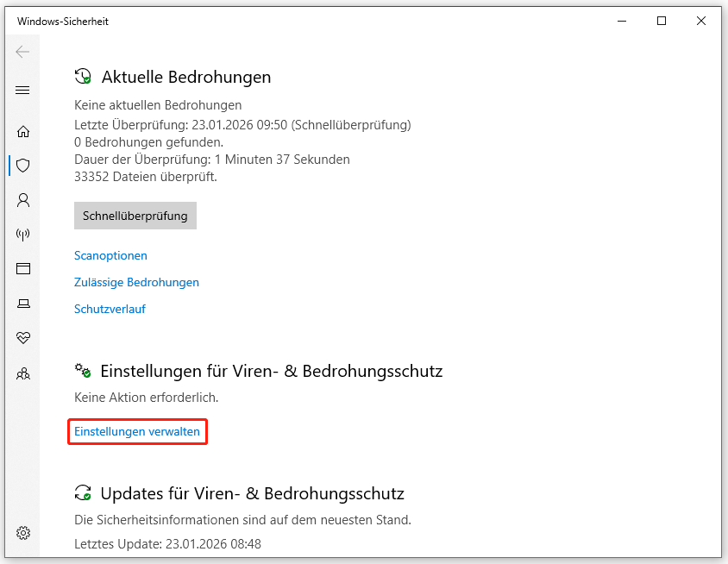Image resolution: width=728 pixels, height=564 pixels.
Task: Open Device security laptop icon
Action: (x=23, y=304)
